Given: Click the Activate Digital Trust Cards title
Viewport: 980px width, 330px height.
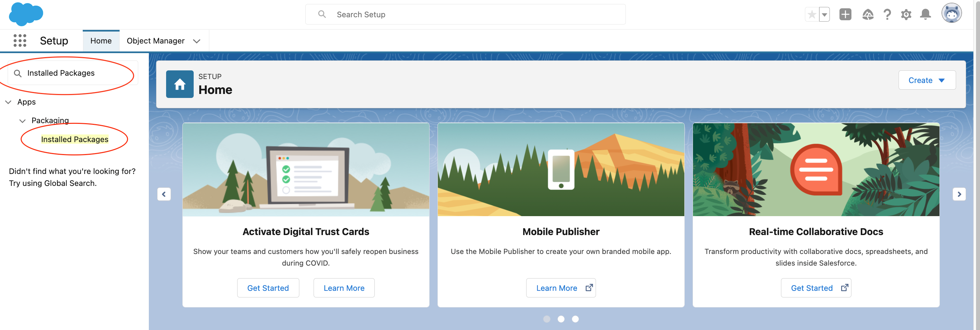Looking at the screenshot, I should coord(306,232).
